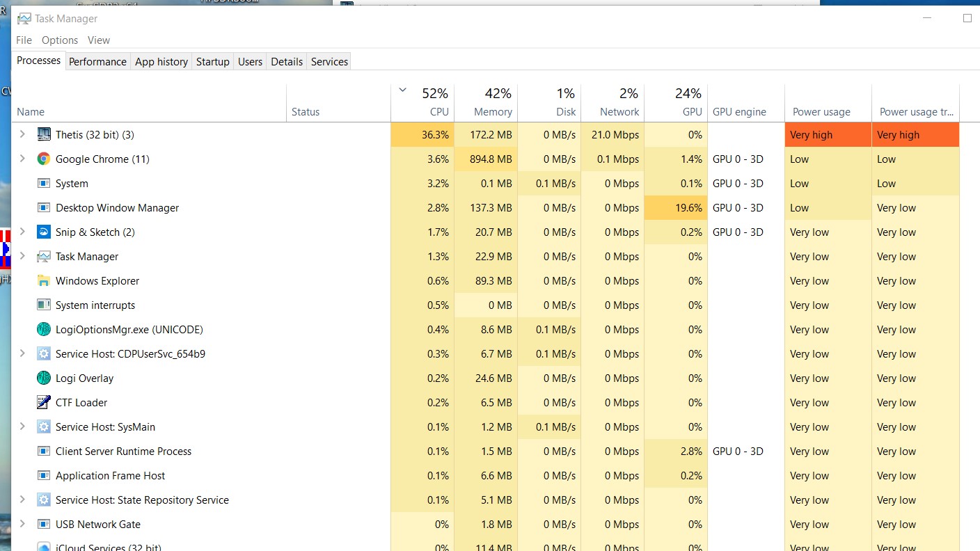Image resolution: width=980 pixels, height=551 pixels.
Task: Select the iCloud Services process icon
Action: coord(43,547)
